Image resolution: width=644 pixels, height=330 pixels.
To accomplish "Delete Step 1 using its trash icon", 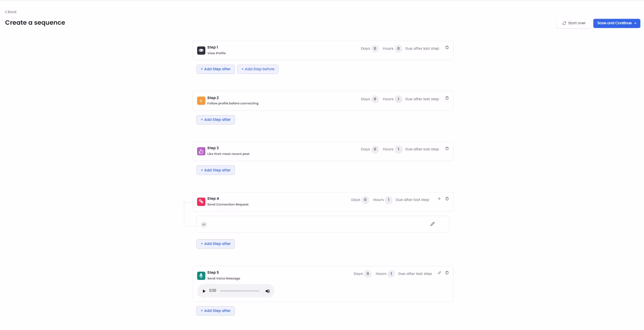I will tap(447, 48).
